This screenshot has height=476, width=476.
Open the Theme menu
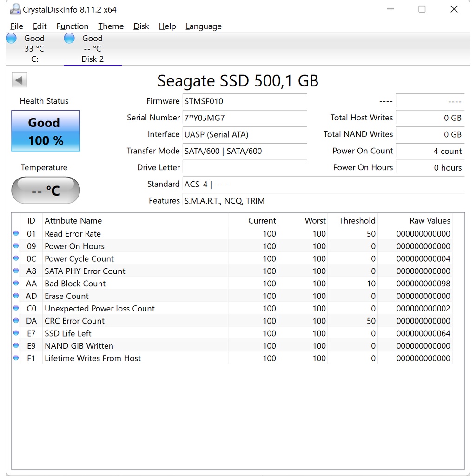pyautogui.click(x=111, y=26)
